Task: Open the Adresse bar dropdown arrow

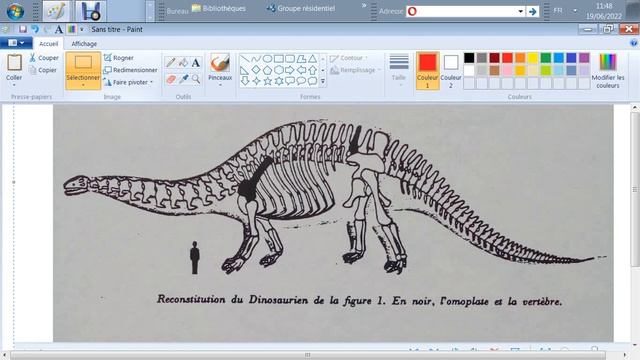Action: [x=520, y=11]
